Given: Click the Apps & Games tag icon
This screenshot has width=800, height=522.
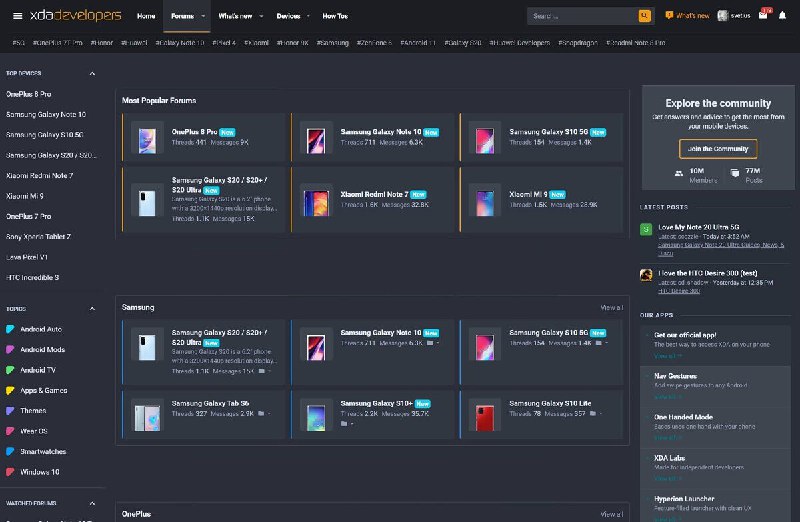Looking at the screenshot, I should (10, 390).
